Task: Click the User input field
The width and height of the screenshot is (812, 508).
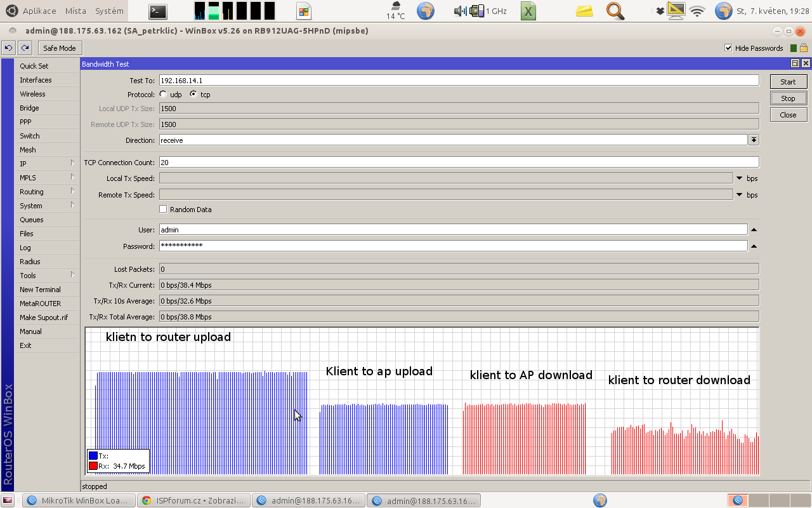Action: tap(453, 230)
